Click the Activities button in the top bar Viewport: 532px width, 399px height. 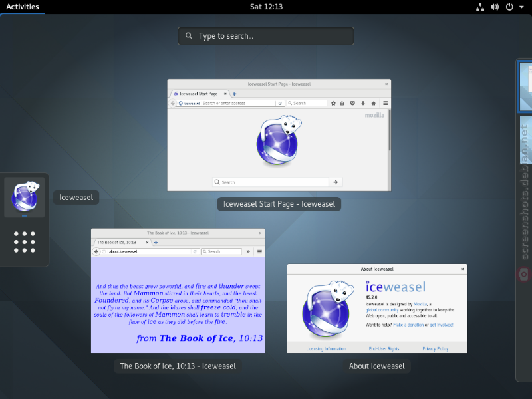pos(23,7)
